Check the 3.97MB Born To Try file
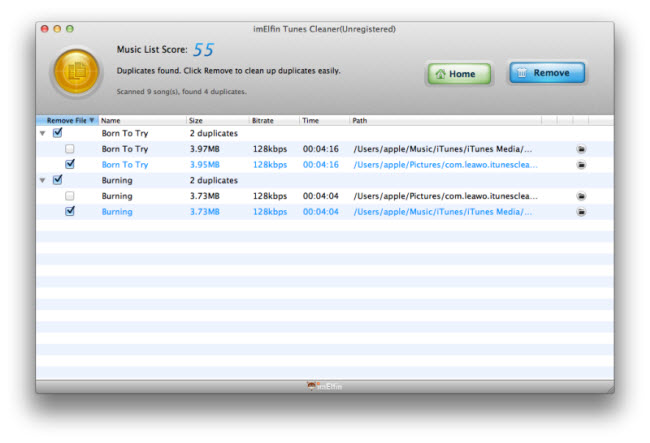Viewport: 650px width, 443px height. coord(70,148)
